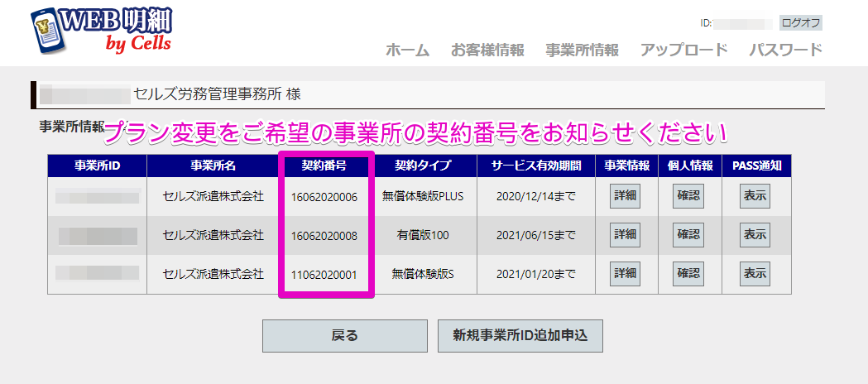Select contract number 16062020008
Viewport: 868px width, 384px height.
click(x=324, y=236)
